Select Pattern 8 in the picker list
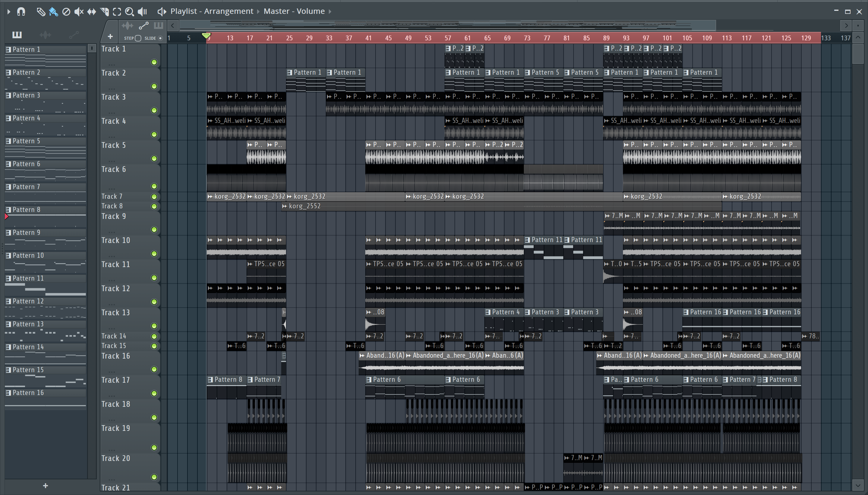This screenshot has height=495, width=868. [45, 216]
